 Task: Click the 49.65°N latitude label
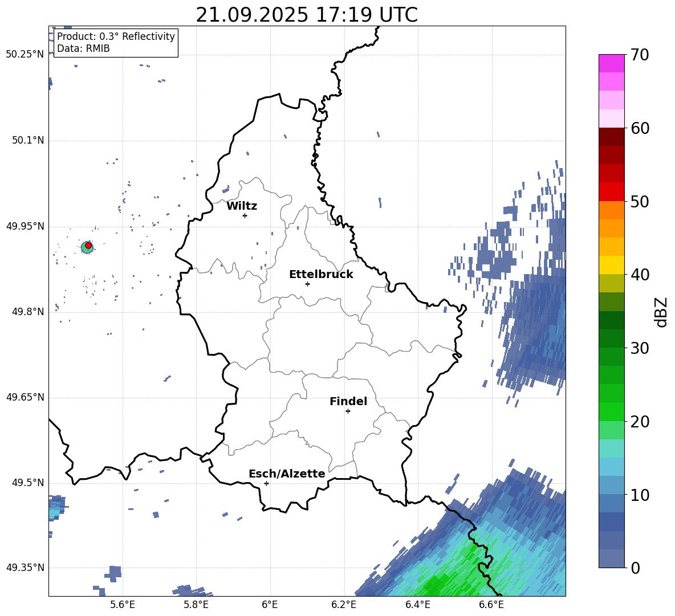coord(25,397)
